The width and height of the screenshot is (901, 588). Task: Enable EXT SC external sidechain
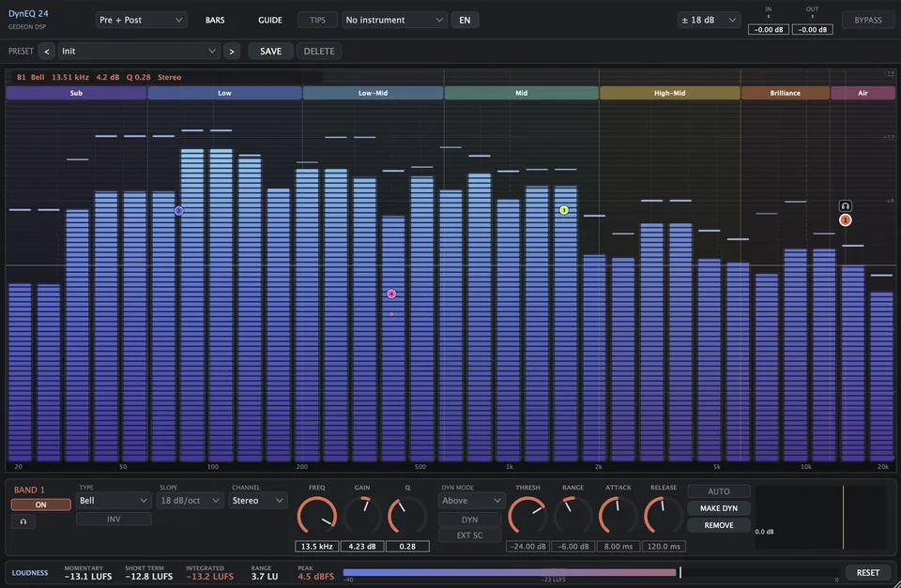pos(469,535)
